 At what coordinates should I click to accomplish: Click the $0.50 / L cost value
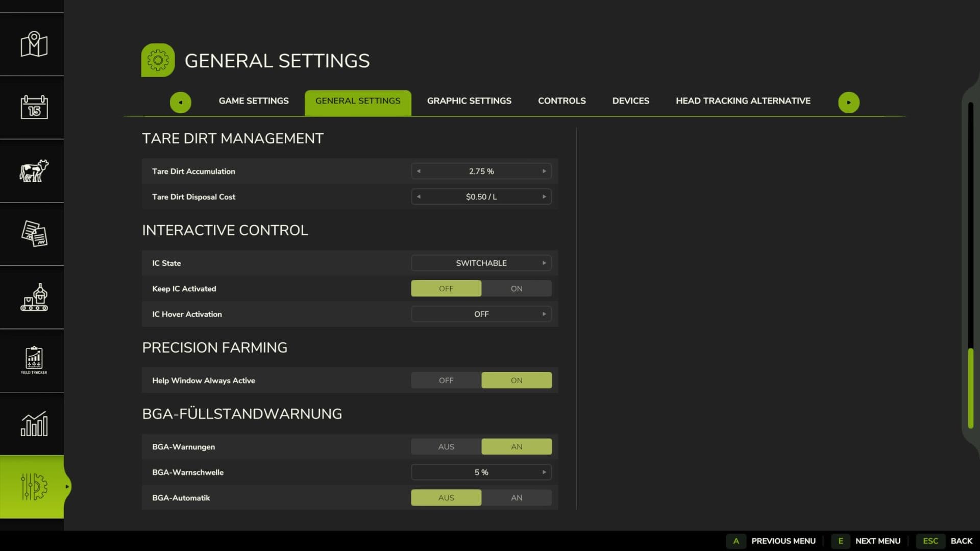coord(481,197)
